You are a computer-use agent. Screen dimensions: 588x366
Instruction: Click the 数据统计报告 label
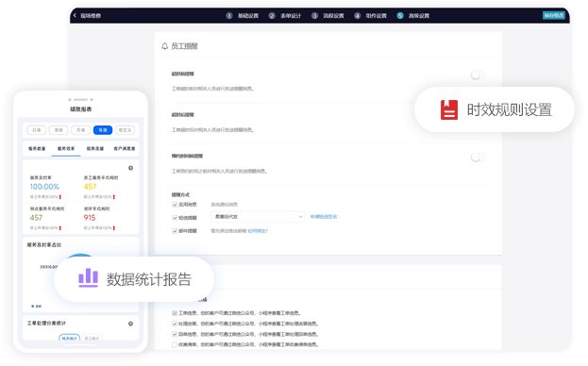(x=149, y=279)
